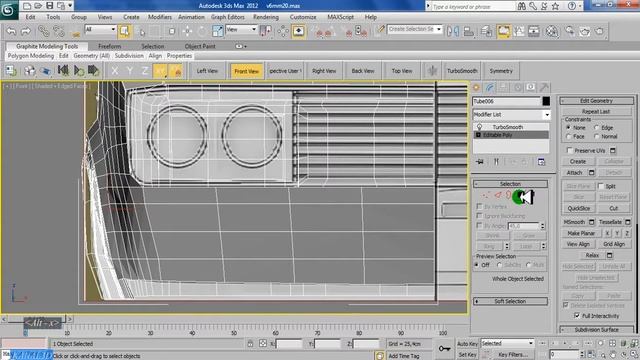Screen dimensions: 640x360
Task: Open the Graph Editors menu
Action: [228, 17]
